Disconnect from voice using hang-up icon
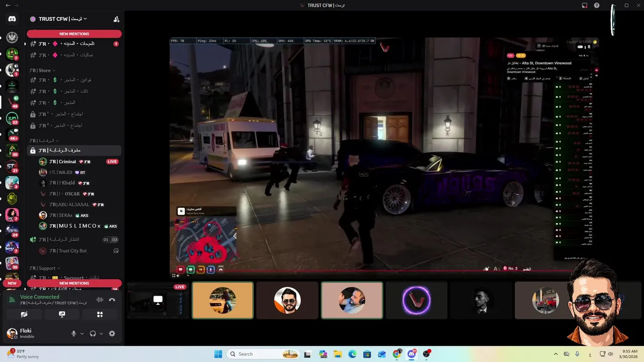 pyautogui.click(x=112, y=300)
